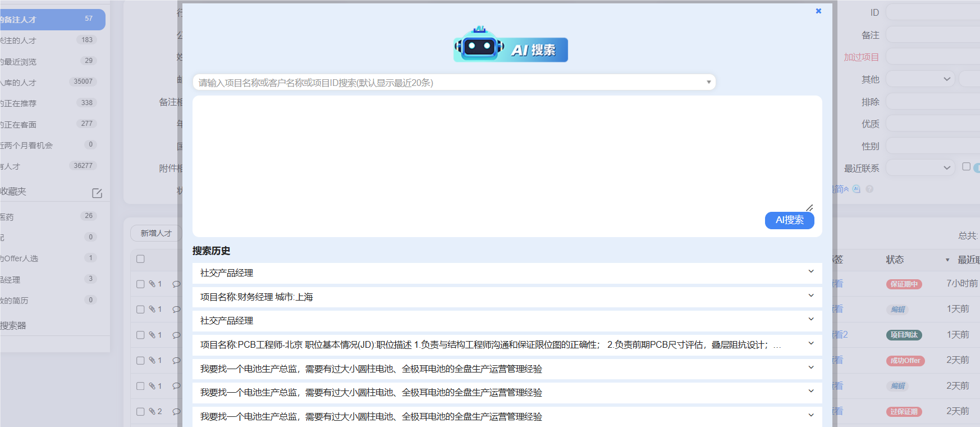Click the 过保证期 status badge

904,412
